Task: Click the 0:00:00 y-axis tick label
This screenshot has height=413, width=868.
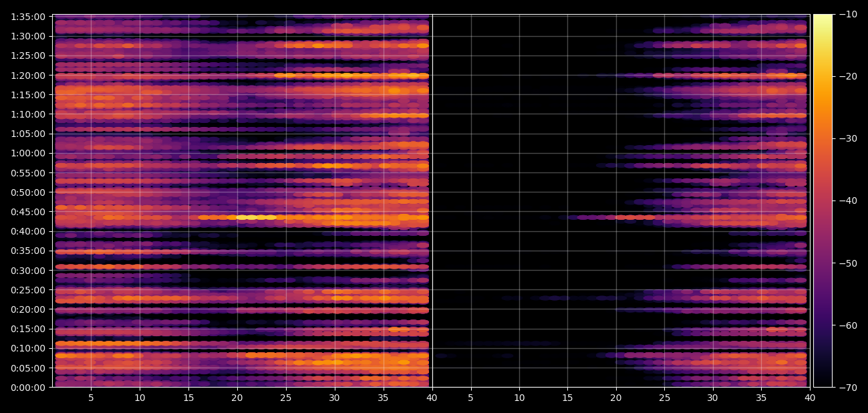Action: click(x=28, y=388)
